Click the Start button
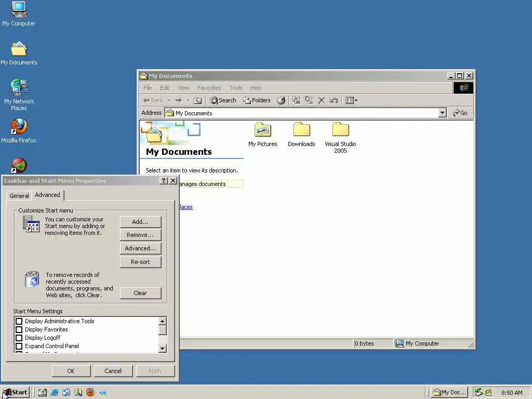 point(15,393)
